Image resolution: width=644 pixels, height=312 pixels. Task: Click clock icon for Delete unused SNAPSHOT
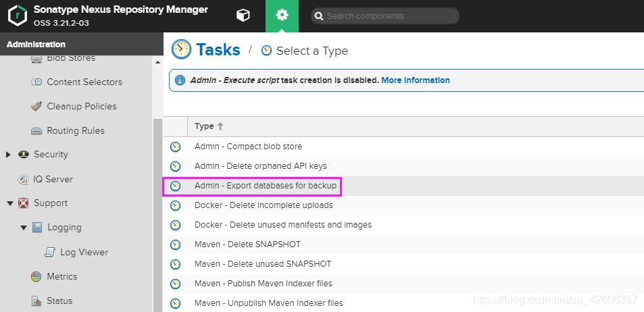click(x=176, y=264)
